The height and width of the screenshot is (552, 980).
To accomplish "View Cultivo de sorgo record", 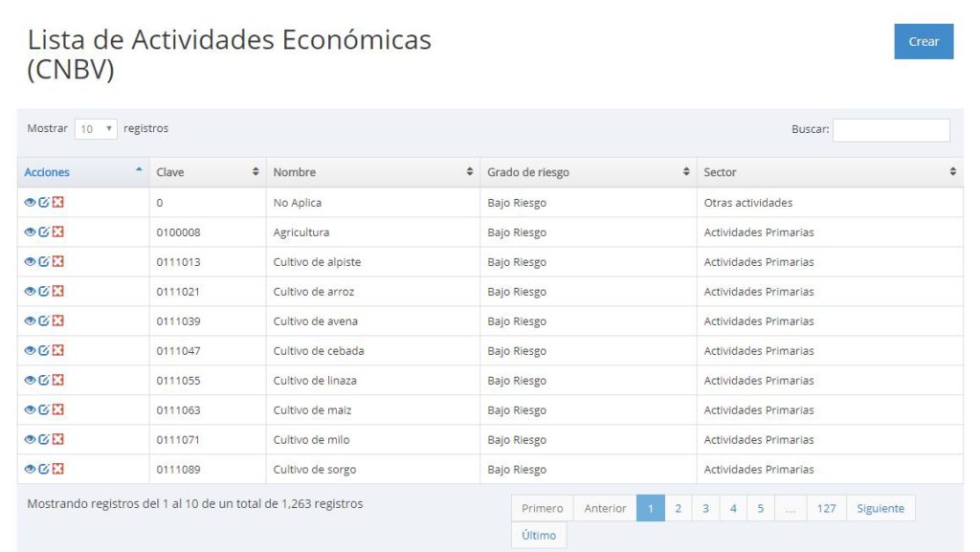I will (30, 469).
